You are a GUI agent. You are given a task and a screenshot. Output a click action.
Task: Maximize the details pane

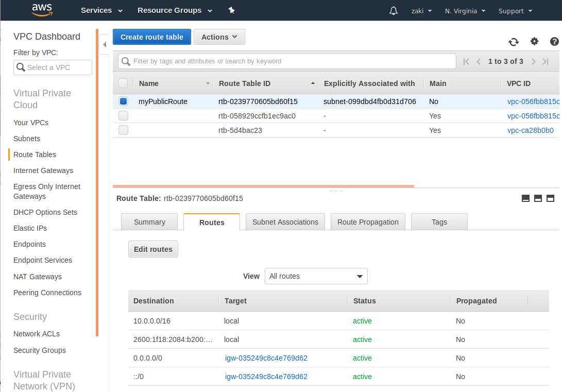click(550, 198)
